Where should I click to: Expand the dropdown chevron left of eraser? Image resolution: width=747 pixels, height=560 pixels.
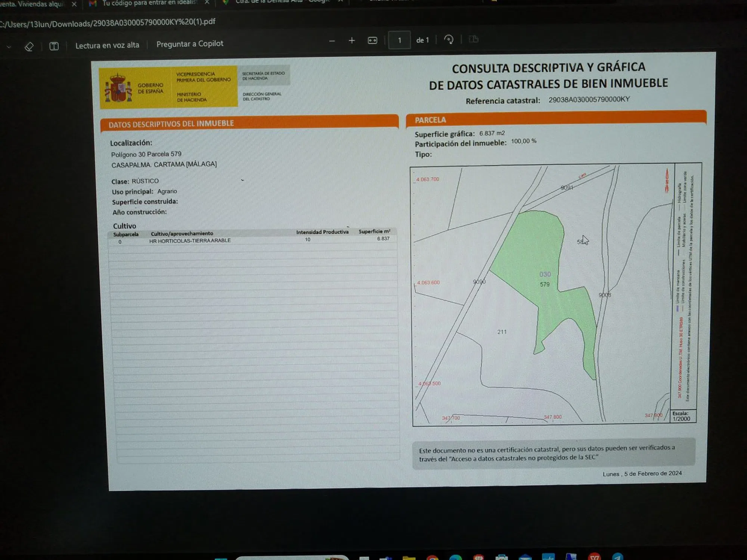(9, 47)
